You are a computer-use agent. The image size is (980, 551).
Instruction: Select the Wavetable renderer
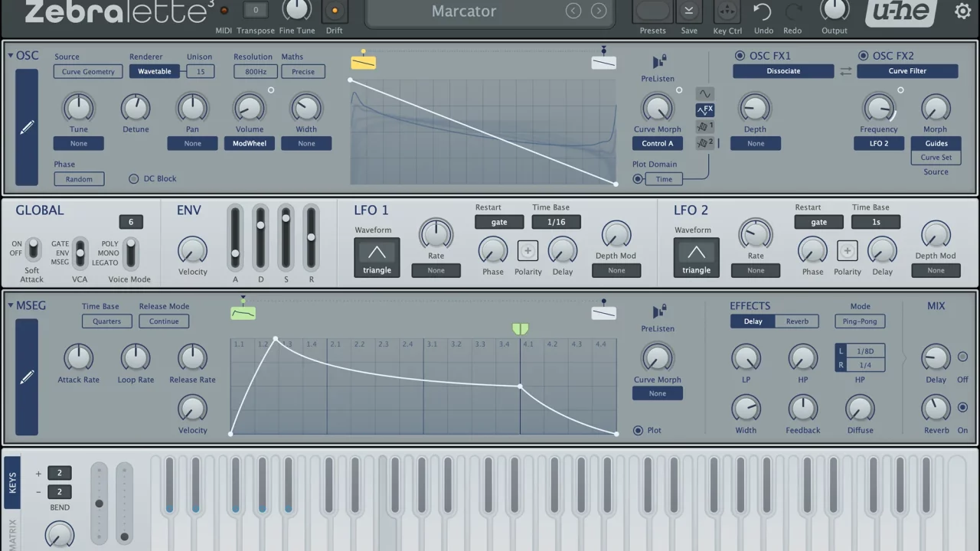[x=155, y=72]
